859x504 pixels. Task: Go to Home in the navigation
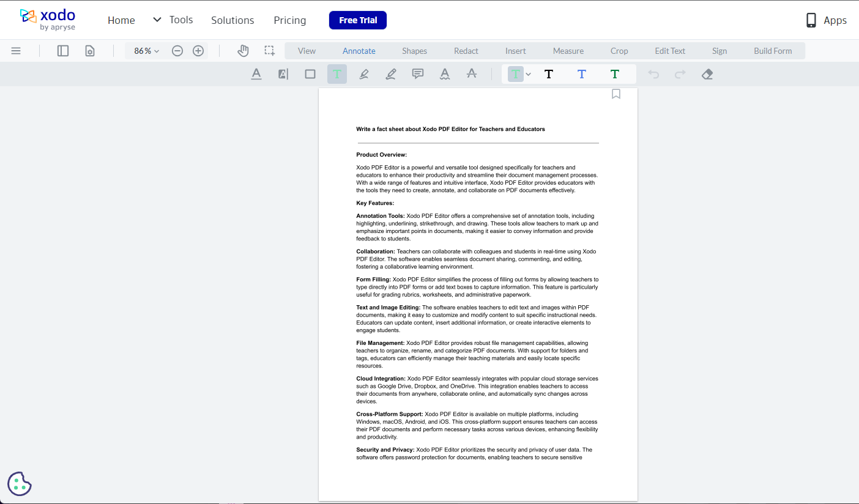(121, 20)
